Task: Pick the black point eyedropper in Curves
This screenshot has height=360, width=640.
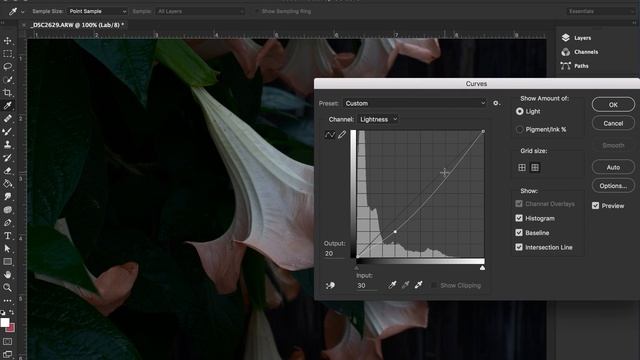Action: coord(392,285)
